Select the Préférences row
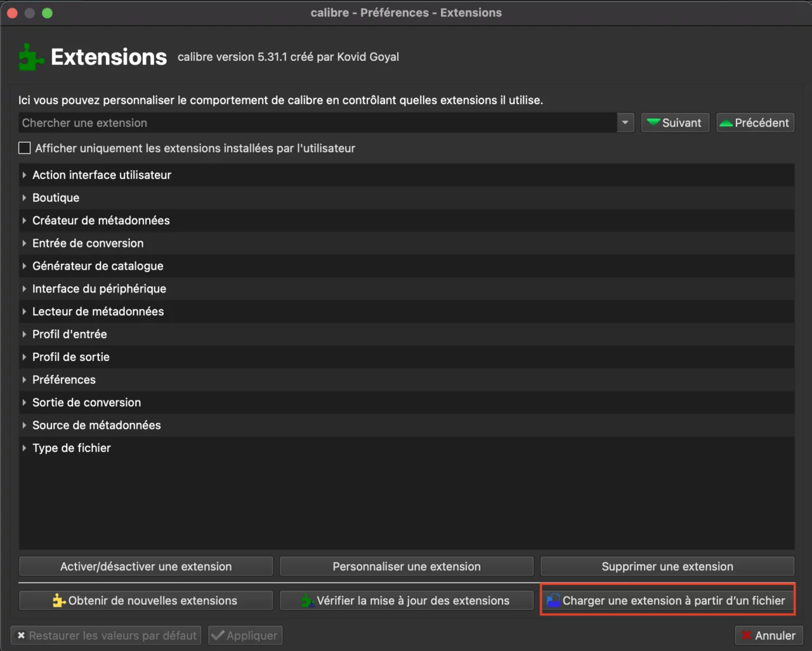This screenshot has height=651, width=812. pyautogui.click(x=407, y=379)
